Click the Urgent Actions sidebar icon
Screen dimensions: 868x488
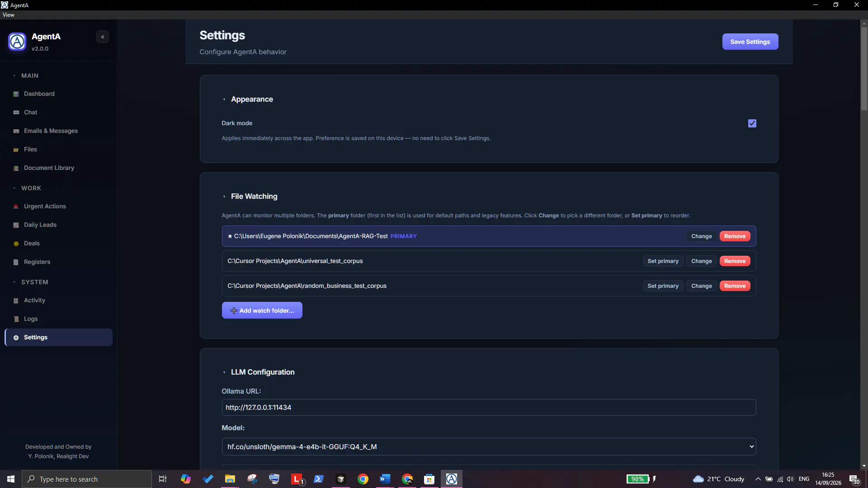16,206
